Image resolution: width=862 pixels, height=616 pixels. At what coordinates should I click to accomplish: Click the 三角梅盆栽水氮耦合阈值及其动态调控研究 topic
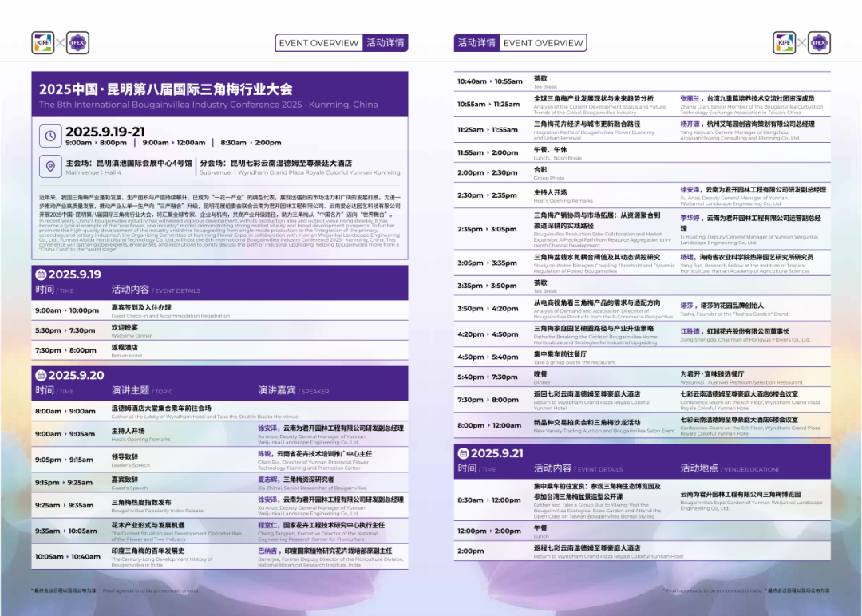pos(596,257)
